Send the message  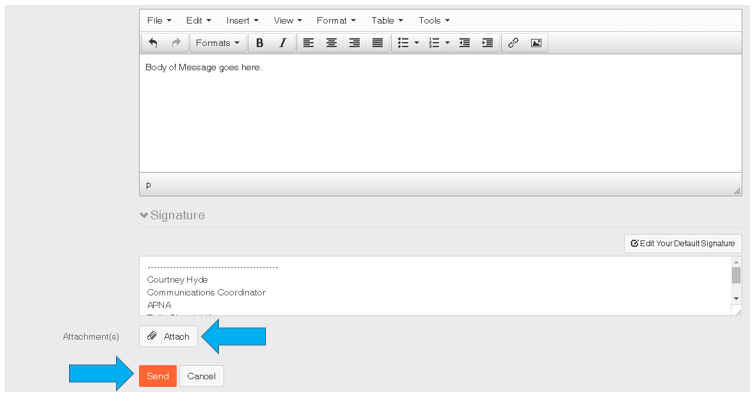coord(158,376)
